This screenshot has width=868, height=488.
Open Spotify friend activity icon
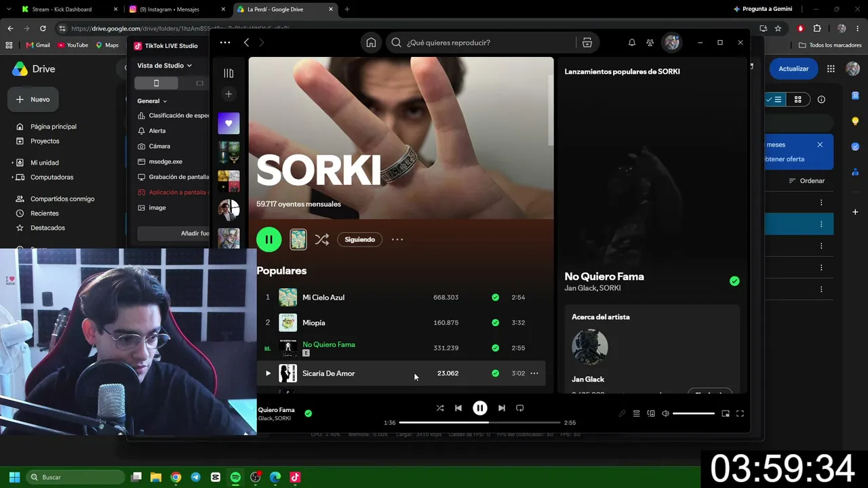pyautogui.click(x=650, y=43)
